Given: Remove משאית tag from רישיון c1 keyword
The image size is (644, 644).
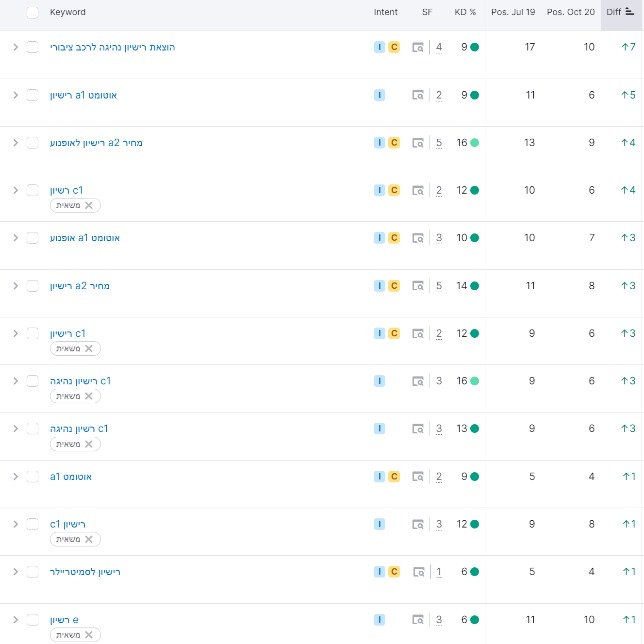Looking at the screenshot, I should point(89,348).
